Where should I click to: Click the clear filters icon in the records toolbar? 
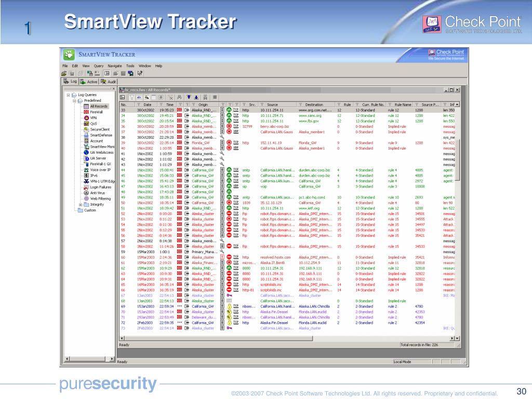[170, 97]
